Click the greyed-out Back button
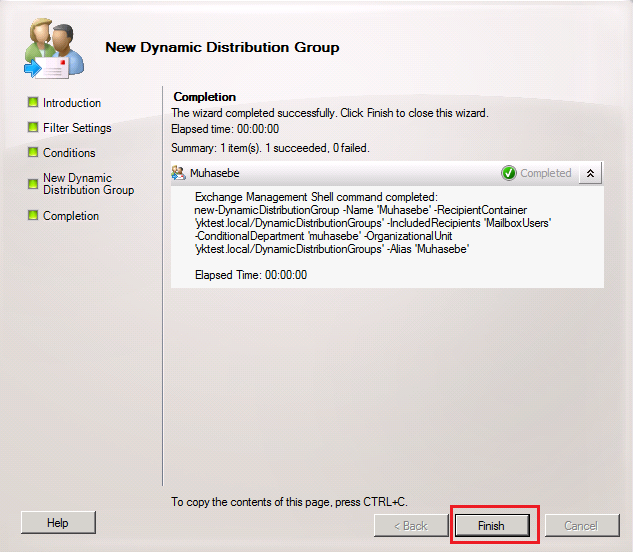The width and height of the screenshot is (633, 552). 409,525
